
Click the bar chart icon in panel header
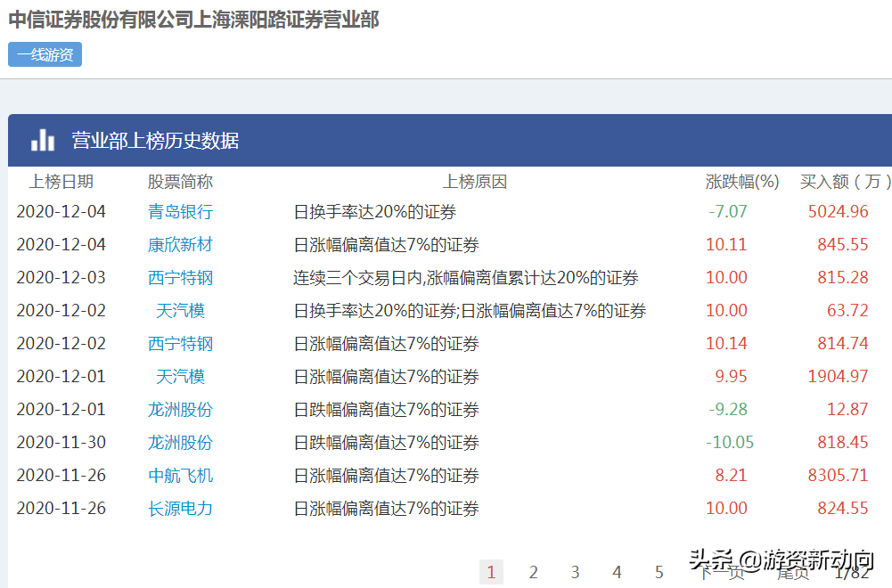43,140
